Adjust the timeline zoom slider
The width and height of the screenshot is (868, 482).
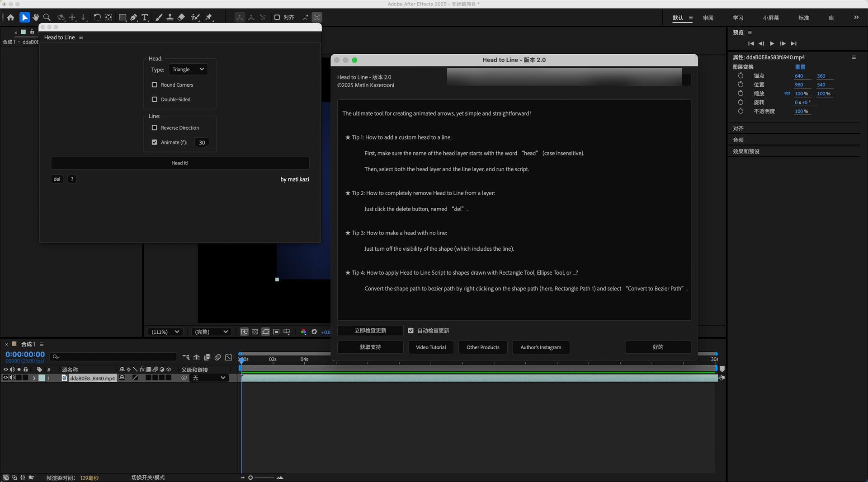pyautogui.click(x=262, y=477)
